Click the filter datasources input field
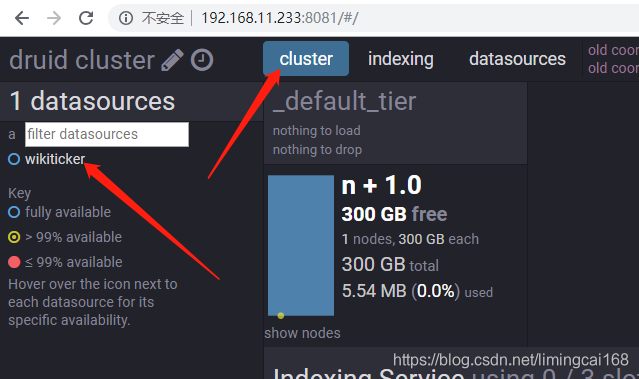This screenshot has height=379, width=639. 107,134
